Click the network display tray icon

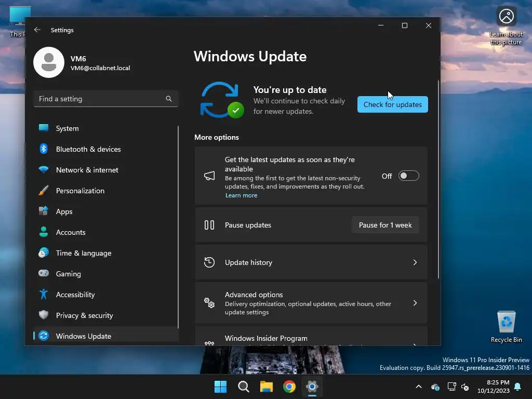[451, 387]
